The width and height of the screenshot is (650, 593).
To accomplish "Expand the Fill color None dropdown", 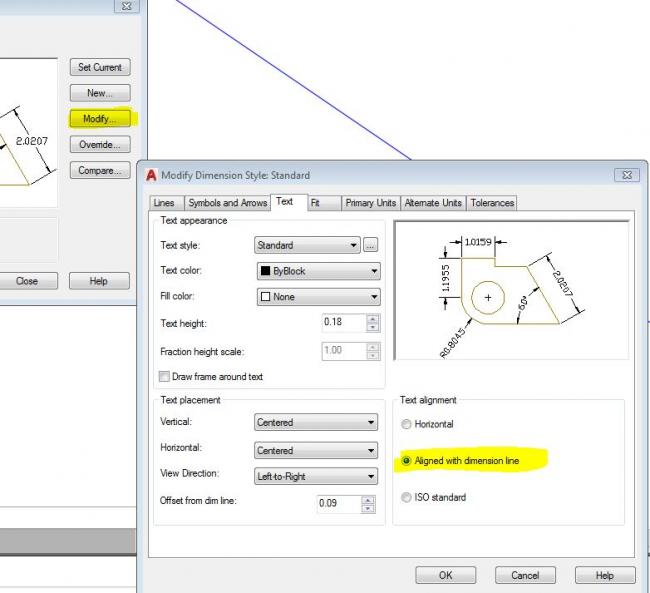I will (318, 297).
